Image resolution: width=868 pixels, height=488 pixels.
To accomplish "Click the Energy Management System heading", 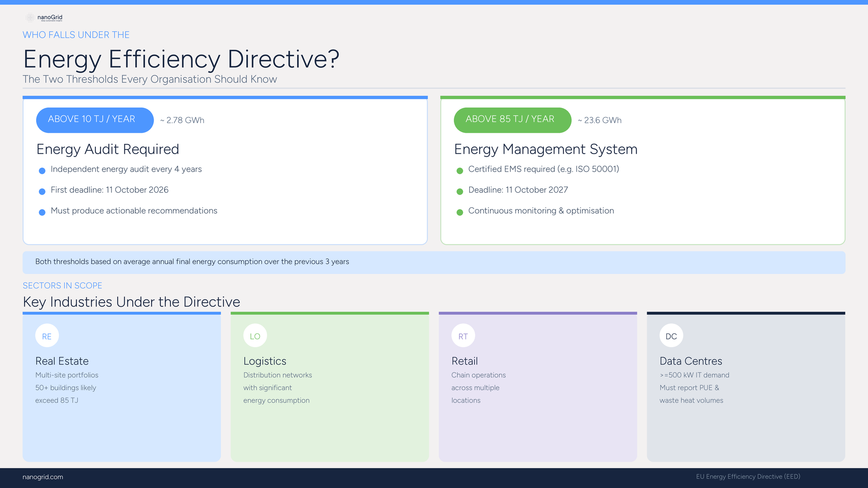I will 546,149.
